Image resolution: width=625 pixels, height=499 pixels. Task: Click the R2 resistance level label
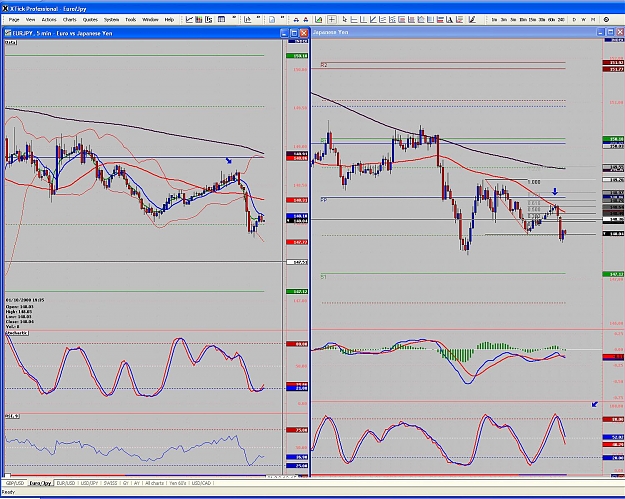(x=324, y=65)
